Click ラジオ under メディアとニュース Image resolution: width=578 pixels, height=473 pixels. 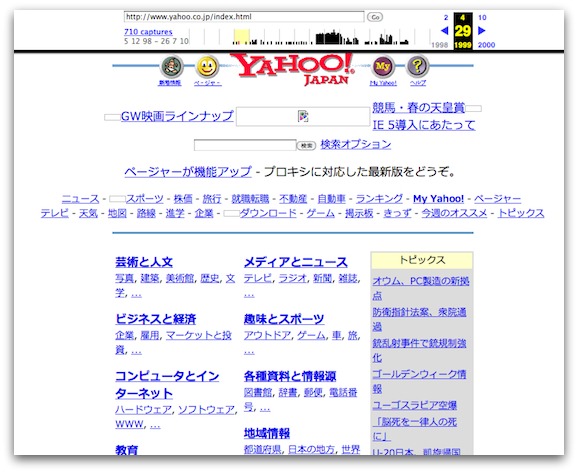tap(292, 278)
